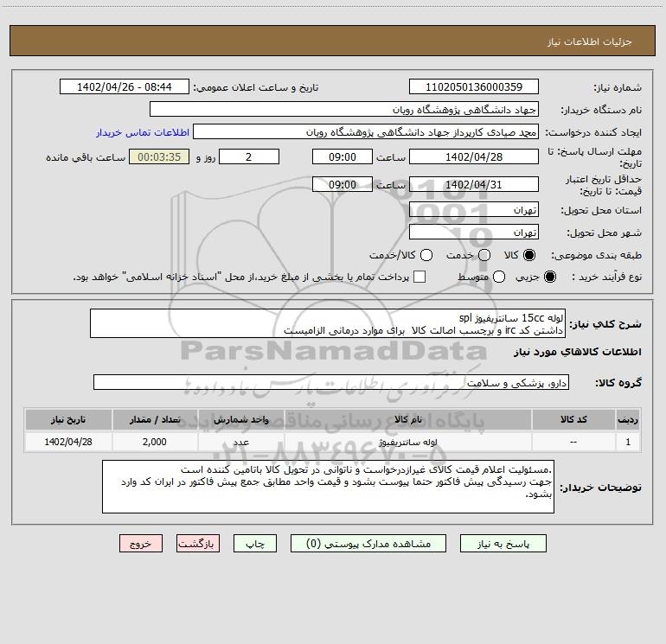Click the نام دستگاه خریدار field

coord(344,109)
